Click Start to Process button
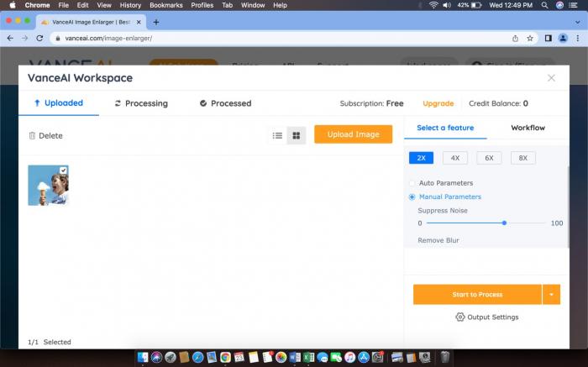Screen dimensions: 588x367 [x=477, y=294]
